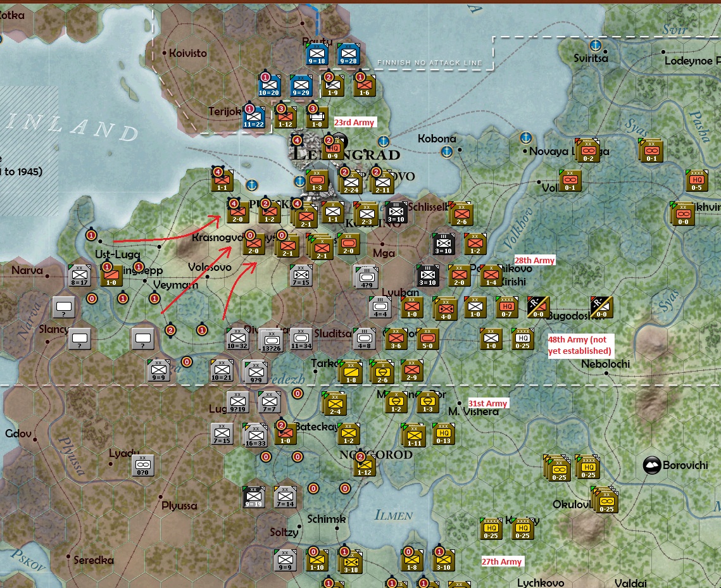Select the Soviet 1-10 infantry counter
The height and width of the screenshot is (588, 721).
coord(317,560)
